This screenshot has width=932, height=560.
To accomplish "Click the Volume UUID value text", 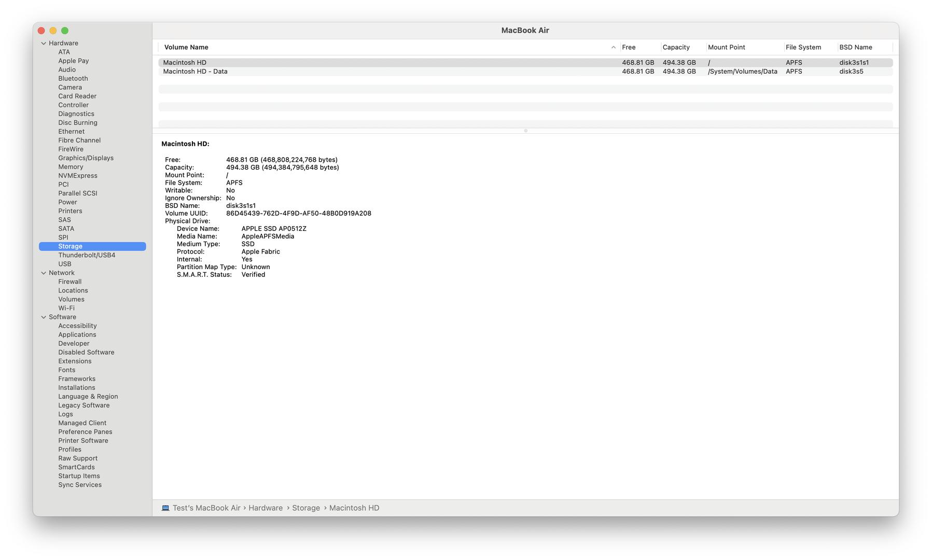I will (x=298, y=214).
